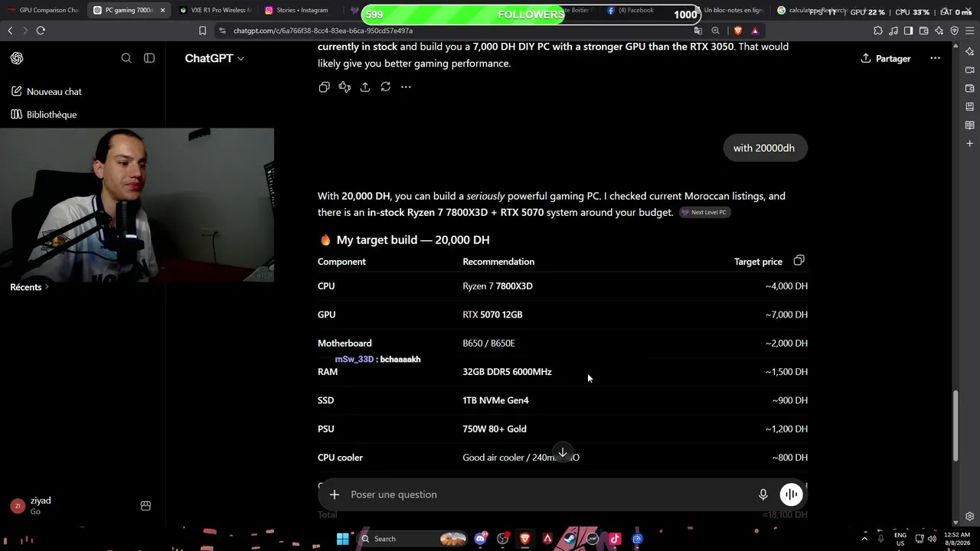
Task: Click the ChatGPT logo in sidebar
Action: [x=17, y=58]
